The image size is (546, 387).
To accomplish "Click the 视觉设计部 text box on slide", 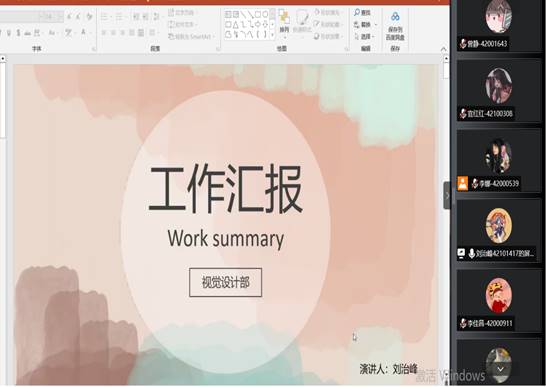I will click(x=226, y=282).
